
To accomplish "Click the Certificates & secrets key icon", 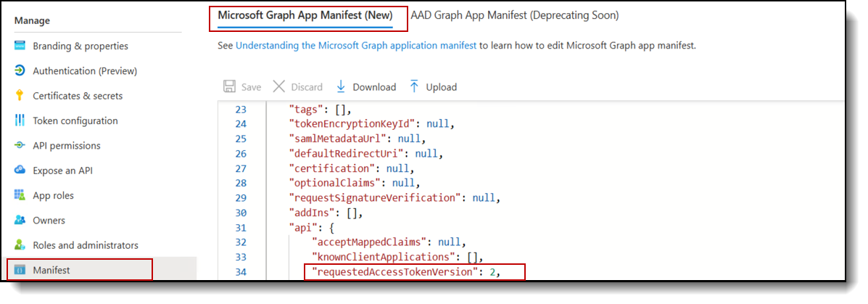I will point(20,96).
